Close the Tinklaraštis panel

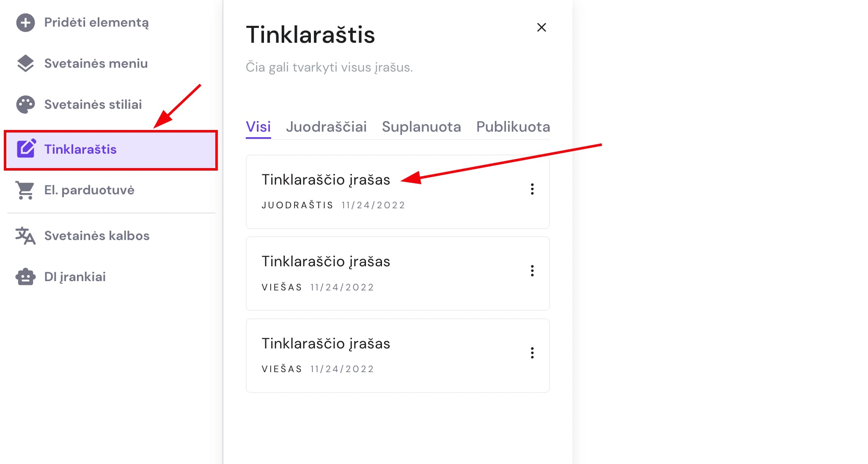(x=542, y=28)
